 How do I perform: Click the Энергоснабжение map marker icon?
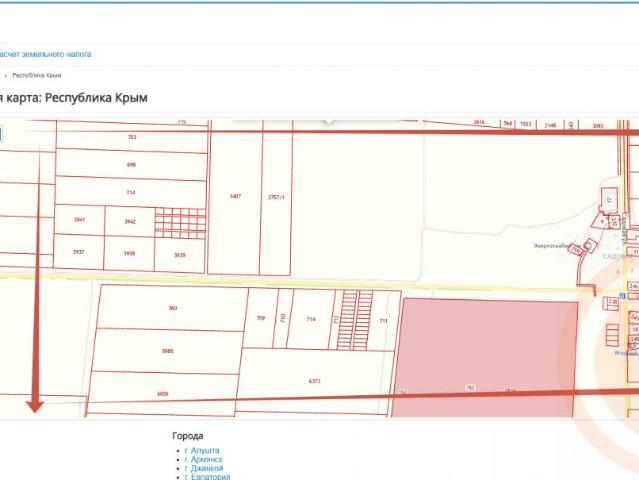[587, 245]
